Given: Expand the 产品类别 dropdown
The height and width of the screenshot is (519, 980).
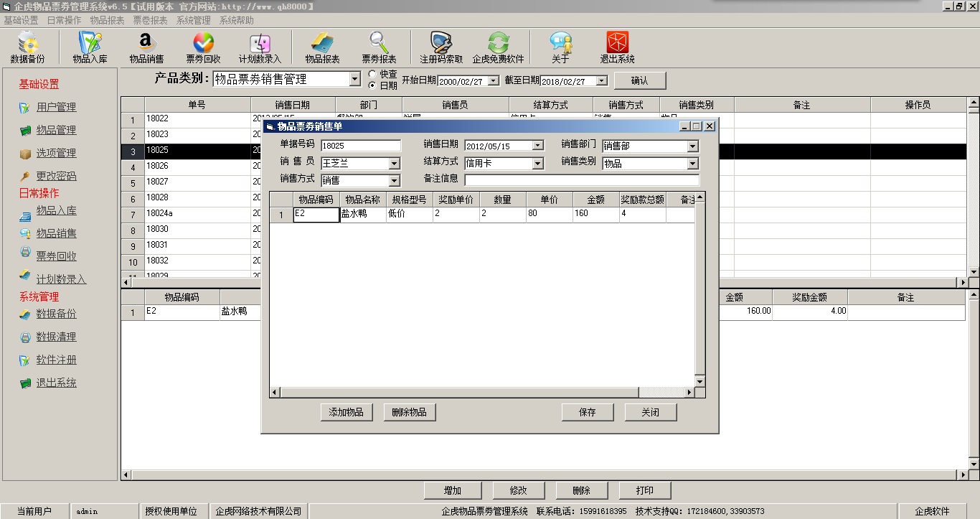Looking at the screenshot, I should click(355, 80).
